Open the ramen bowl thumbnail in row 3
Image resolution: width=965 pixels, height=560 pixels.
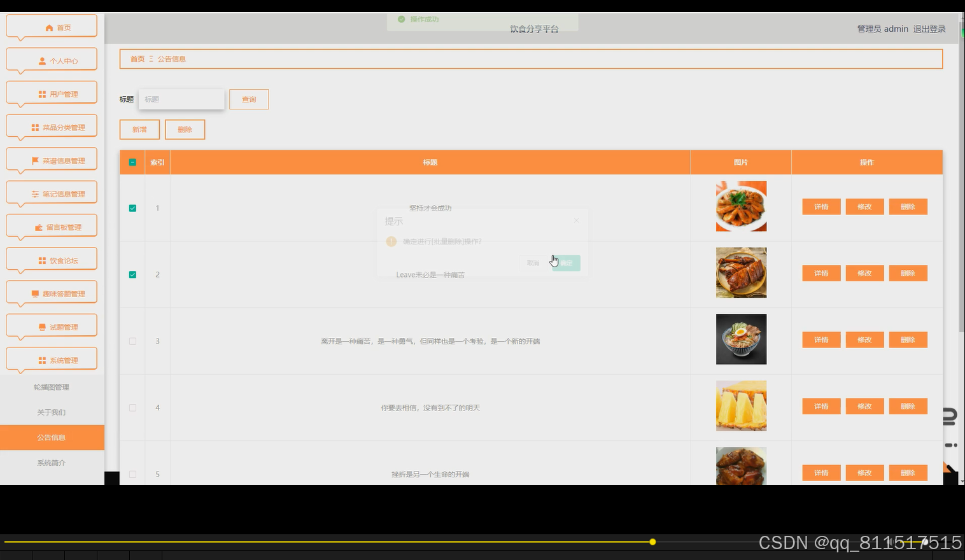pyautogui.click(x=741, y=339)
